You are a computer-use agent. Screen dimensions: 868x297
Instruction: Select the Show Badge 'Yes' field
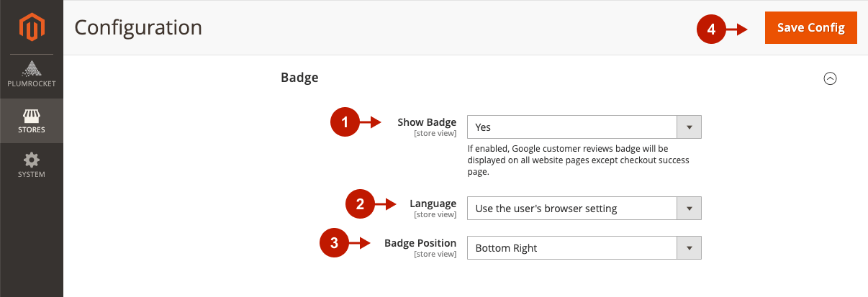coord(584,127)
